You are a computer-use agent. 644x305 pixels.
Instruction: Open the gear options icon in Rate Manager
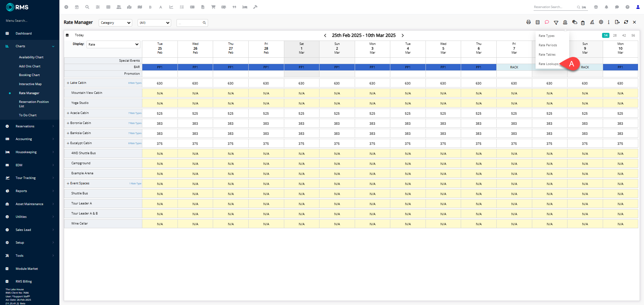click(x=601, y=22)
